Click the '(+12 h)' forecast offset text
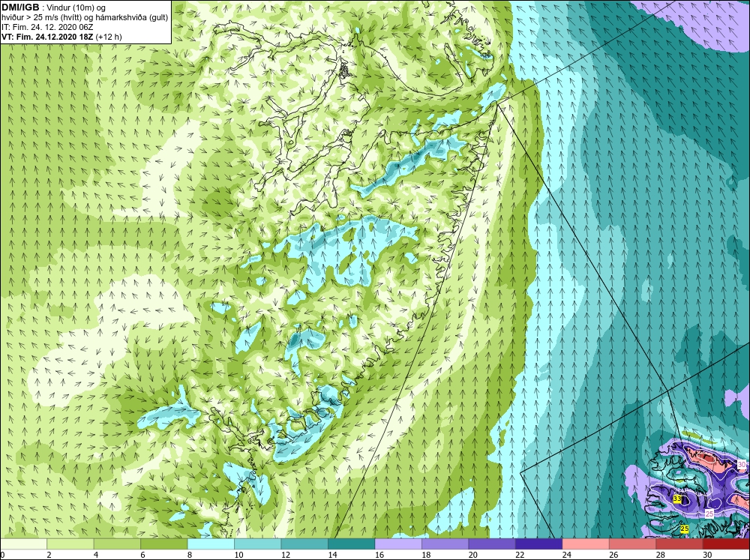The width and height of the screenshot is (750, 560). point(109,37)
